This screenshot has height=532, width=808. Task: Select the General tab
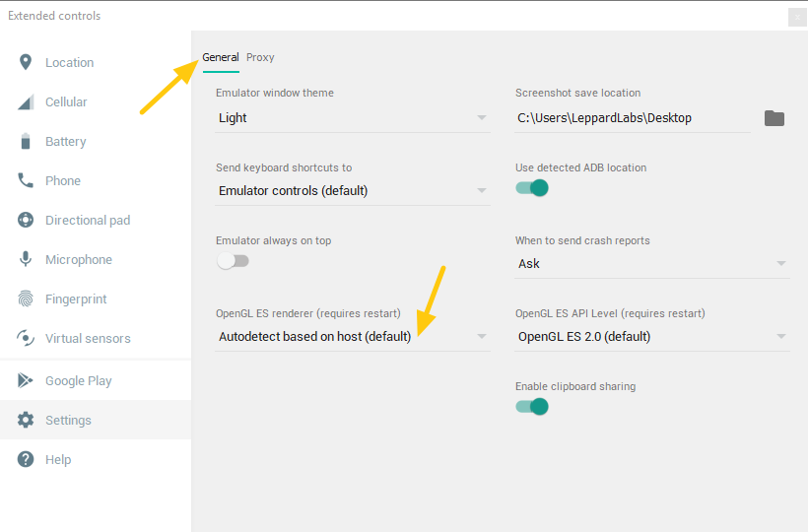(x=221, y=57)
